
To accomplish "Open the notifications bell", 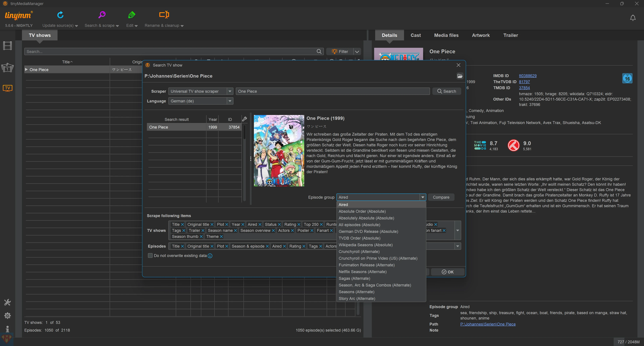I will (633, 18).
